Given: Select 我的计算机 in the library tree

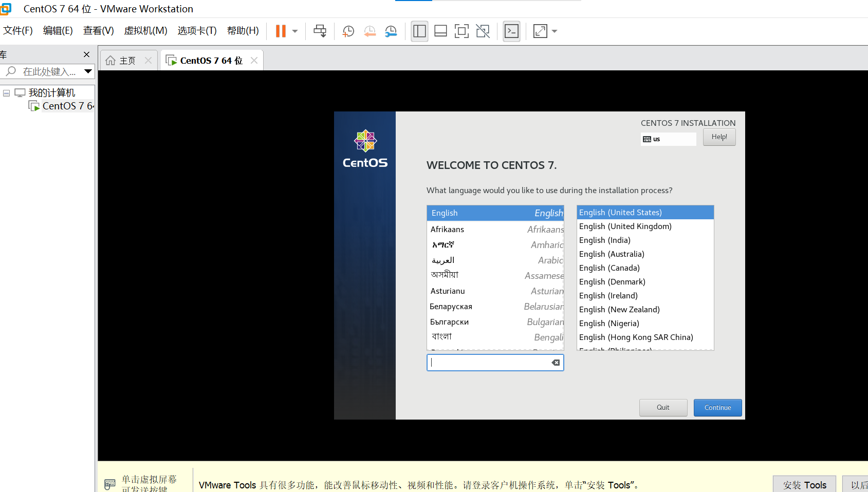Looking at the screenshot, I should click(x=52, y=93).
